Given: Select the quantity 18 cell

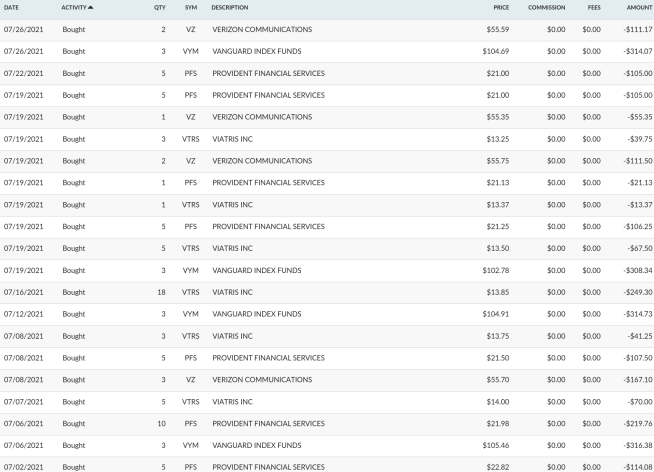Looking at the screenshot, I should pyautogui.click(x=161, y=292).
